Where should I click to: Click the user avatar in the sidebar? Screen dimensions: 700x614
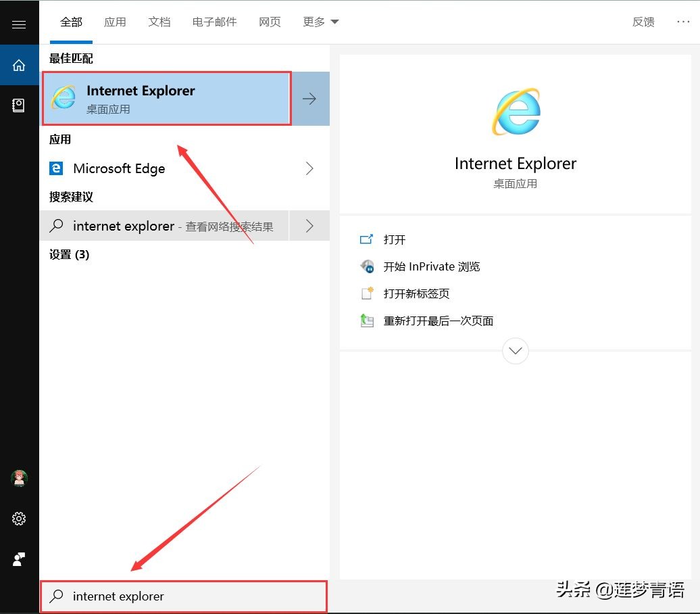coord(19,478)
